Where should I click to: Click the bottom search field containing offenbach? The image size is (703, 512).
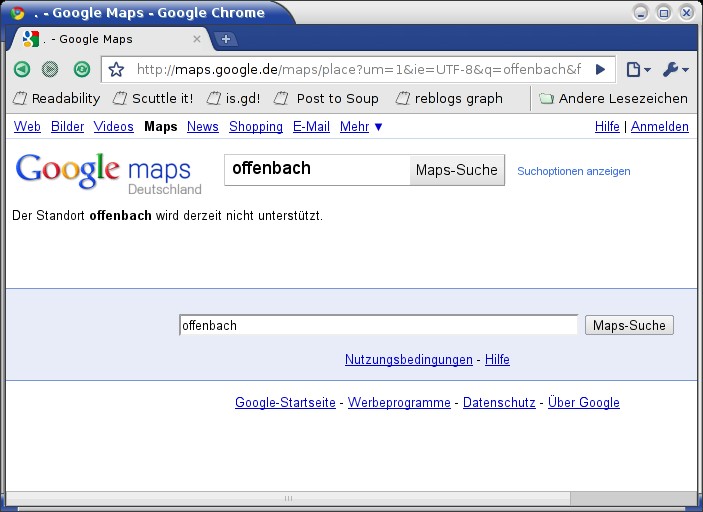coord(378,325)
